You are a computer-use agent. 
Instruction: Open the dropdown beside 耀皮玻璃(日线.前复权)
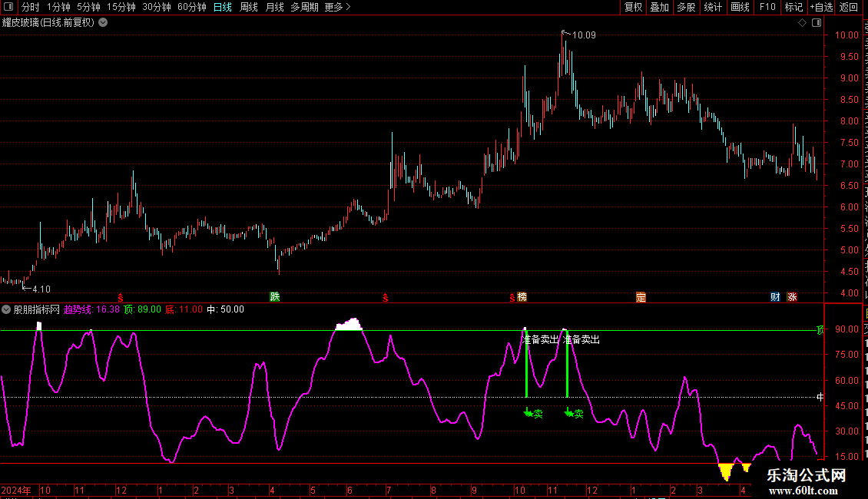click(x=103, y=23)
